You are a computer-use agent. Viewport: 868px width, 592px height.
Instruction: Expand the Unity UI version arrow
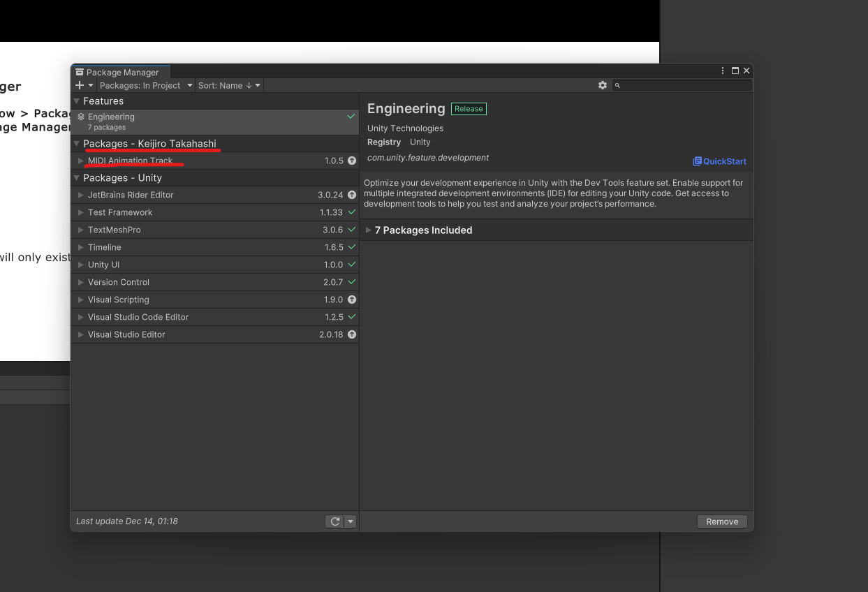81,265
